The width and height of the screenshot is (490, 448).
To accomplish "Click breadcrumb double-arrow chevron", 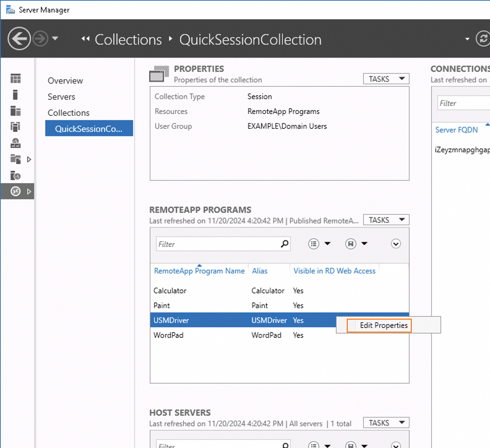I will pos(86,39).
